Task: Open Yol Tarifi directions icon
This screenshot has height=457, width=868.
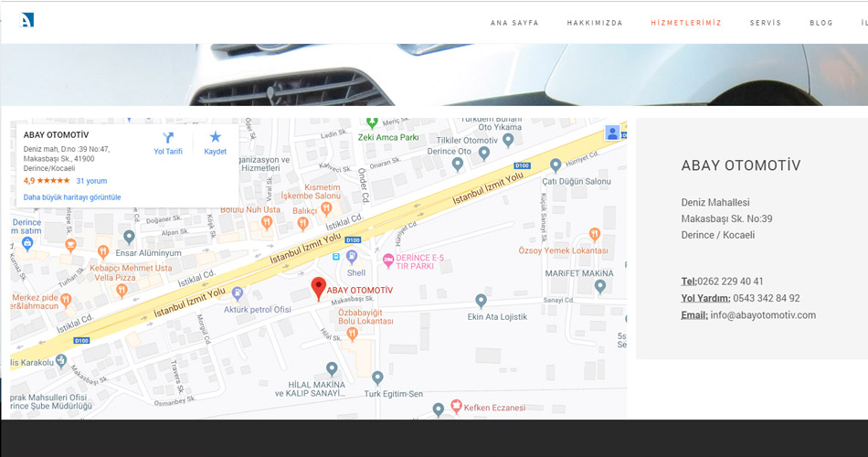Action: [168, 137]
